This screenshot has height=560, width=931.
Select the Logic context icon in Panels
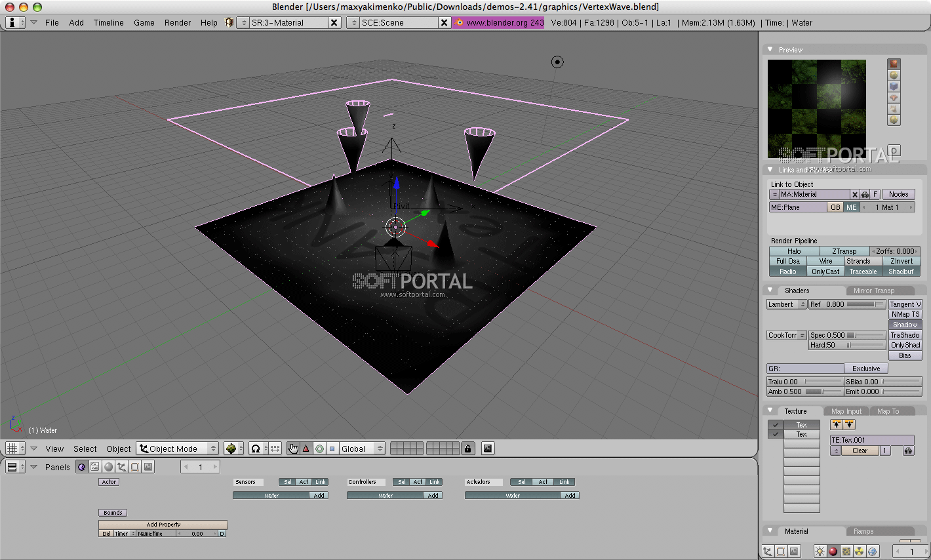point(81,467)
